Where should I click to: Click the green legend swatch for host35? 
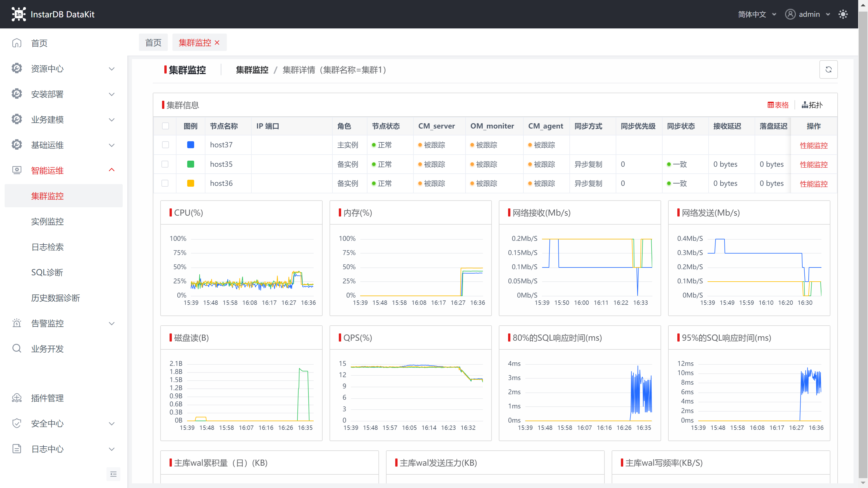pos(191,164)
